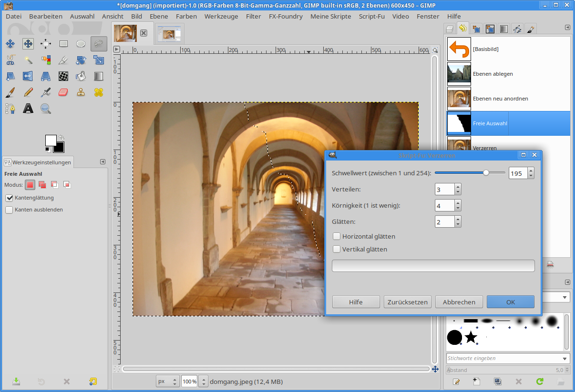Tick the Vertikal glätten checkbox
The width and height of the screenshot is (575, 392).
[337, 249]
